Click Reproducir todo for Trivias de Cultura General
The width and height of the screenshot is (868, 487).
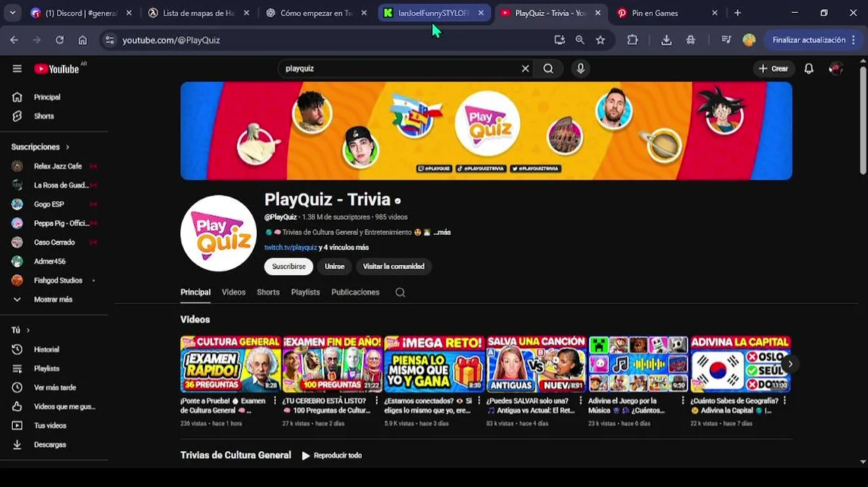click(x=332, y=455)
